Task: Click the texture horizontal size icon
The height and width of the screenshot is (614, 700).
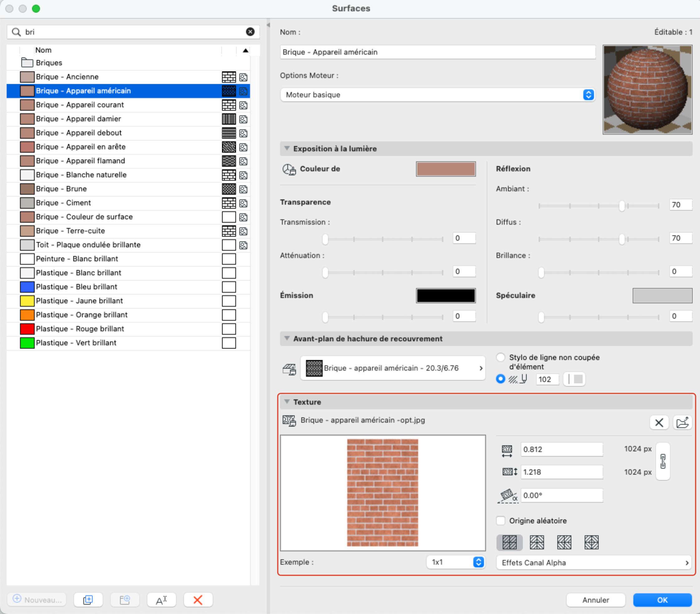Action: [x=507, y=451]
